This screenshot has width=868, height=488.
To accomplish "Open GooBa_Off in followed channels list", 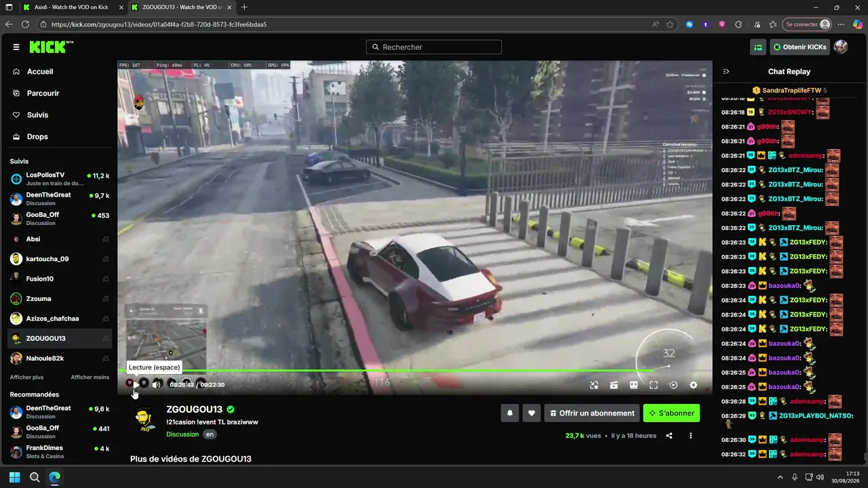I will [x=60, y=219].
